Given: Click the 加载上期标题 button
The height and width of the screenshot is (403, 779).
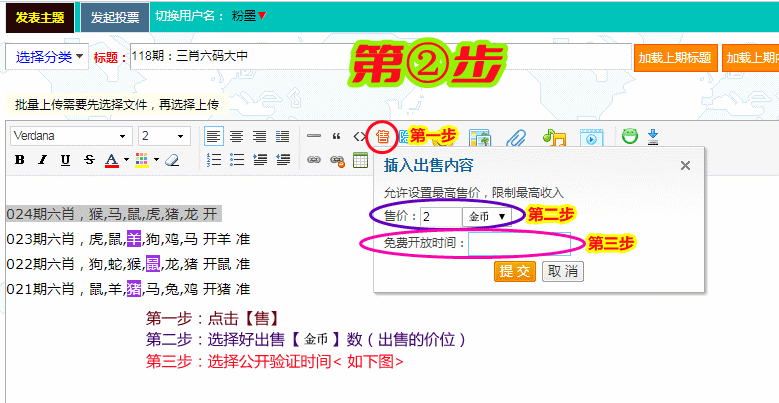Looking at the screenshot, I should pos(675,57).
